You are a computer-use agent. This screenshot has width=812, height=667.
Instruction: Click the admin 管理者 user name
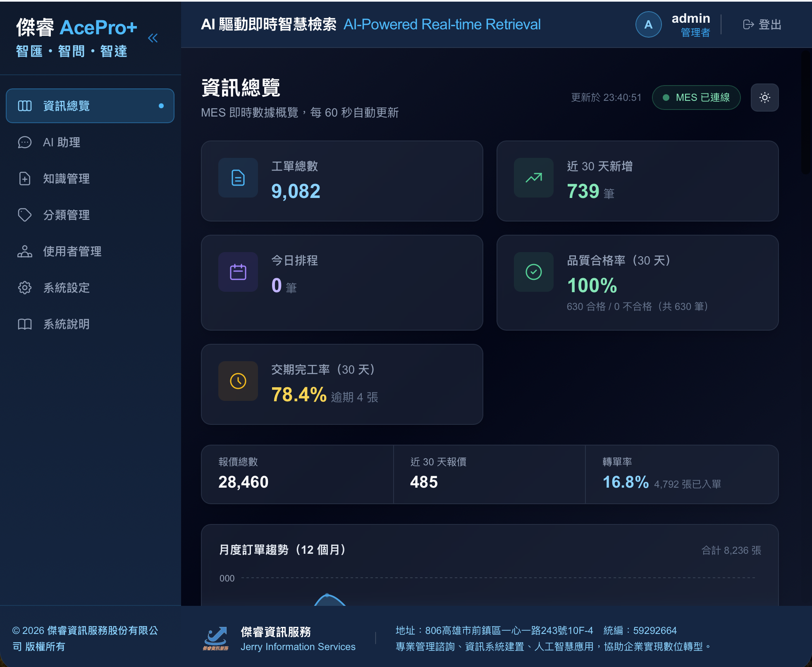(x=690, y=25)
